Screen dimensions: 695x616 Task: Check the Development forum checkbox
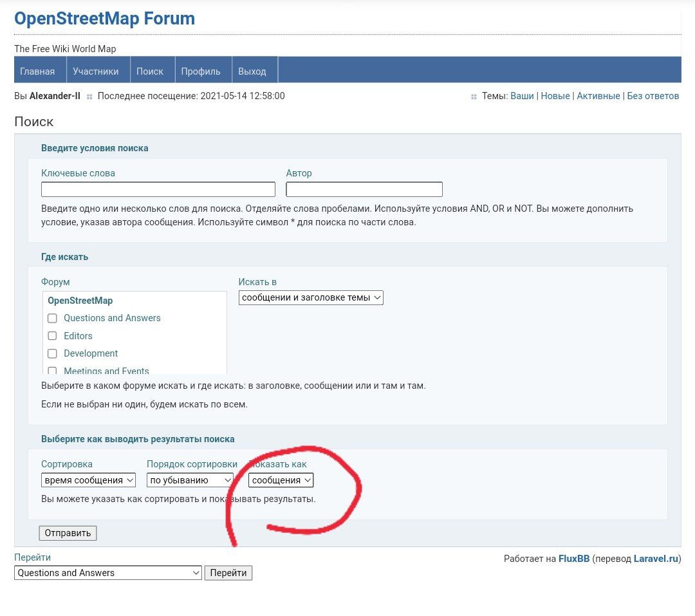[52, 354]
